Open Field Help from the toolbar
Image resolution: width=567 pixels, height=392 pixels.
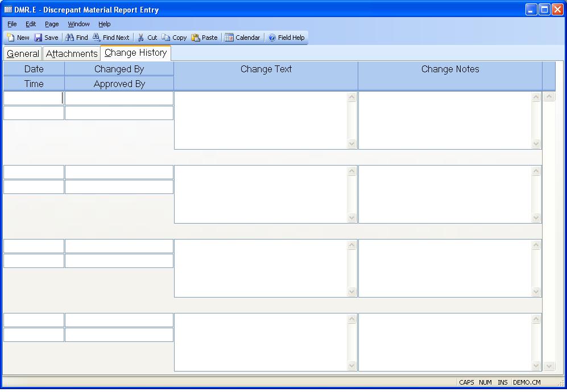pyautogui.click(x=272, y=38)
